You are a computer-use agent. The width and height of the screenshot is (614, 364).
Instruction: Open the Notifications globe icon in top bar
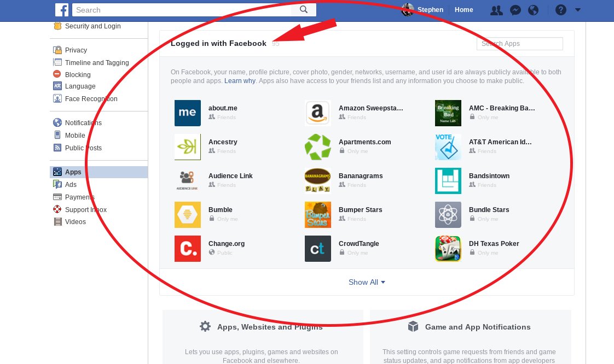pos(534,10)
